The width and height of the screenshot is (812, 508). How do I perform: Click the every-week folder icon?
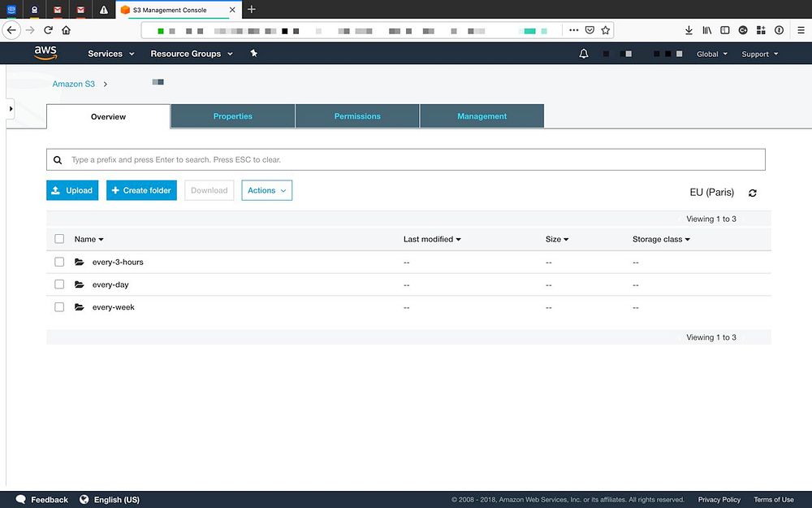pyautogui.click(x=80, y=307)
